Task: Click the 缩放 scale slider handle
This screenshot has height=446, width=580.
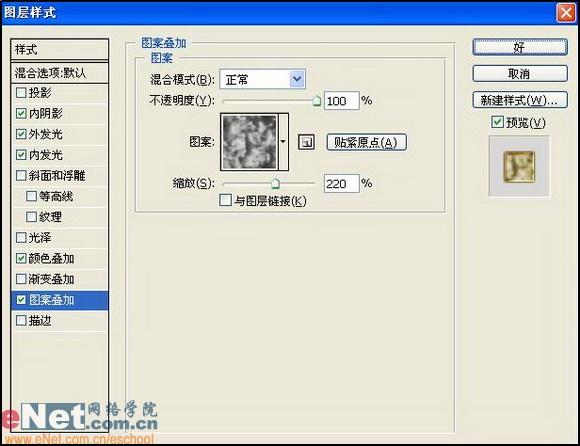Action: (x=275, y=183)
